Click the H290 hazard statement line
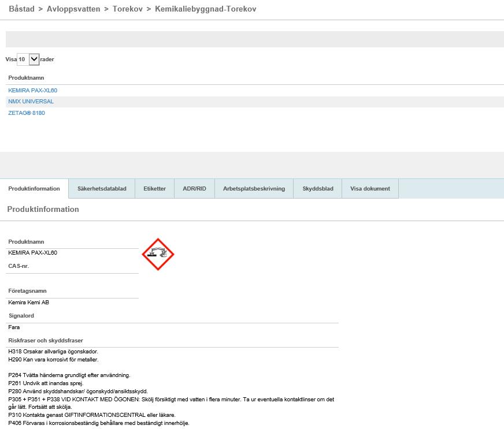The width and height of the screenshot is (504, 429). [53, 360]
